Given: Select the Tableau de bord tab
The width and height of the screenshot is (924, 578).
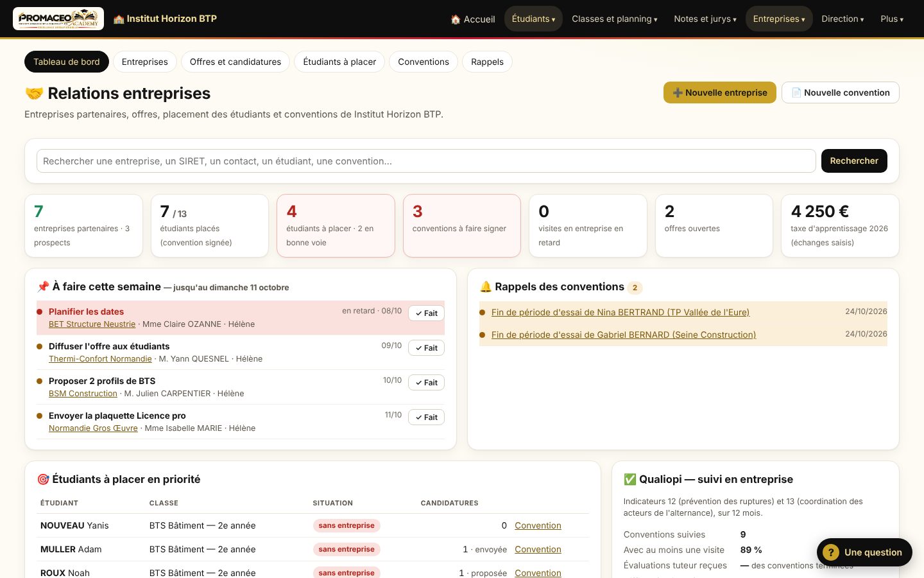Looking at the screenshot, I should 67,62.
